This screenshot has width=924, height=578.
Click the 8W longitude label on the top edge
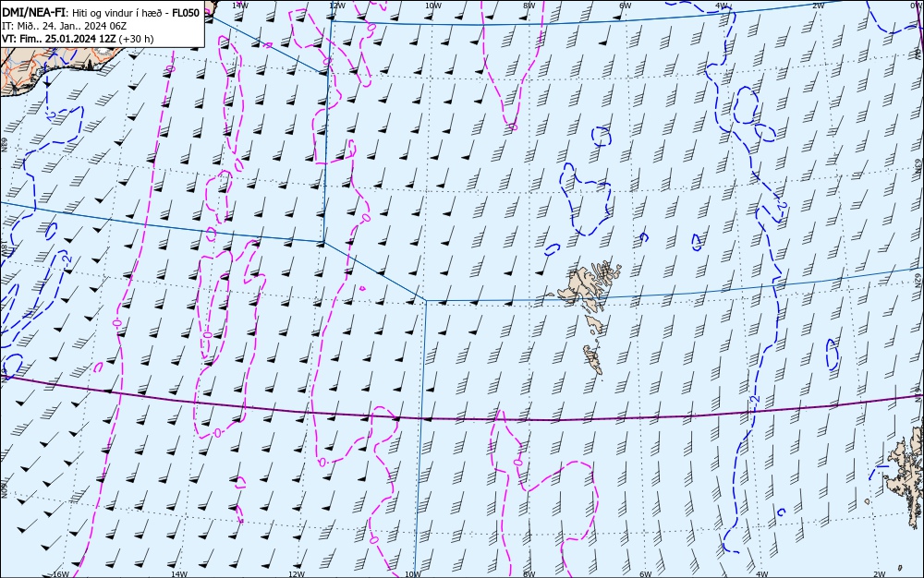click(529, 6)
